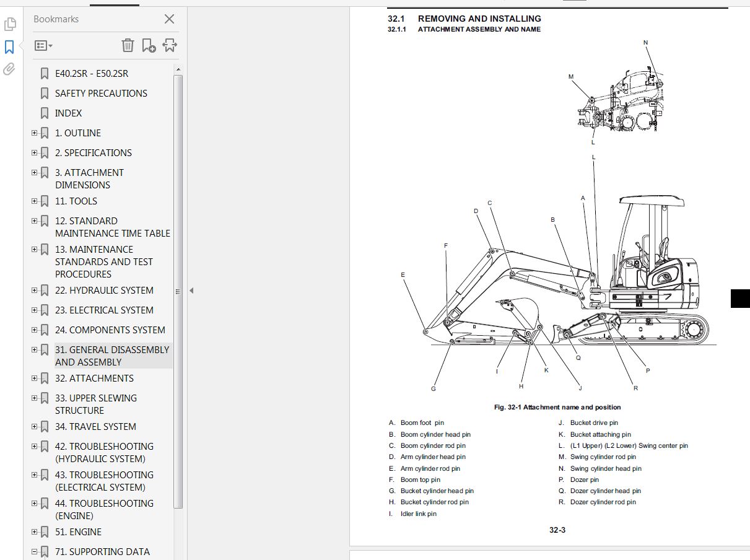The image size is (750, 560).
Task: Close the Bookmarks panel
Action: pyautogui.click(x=169, y=19)
